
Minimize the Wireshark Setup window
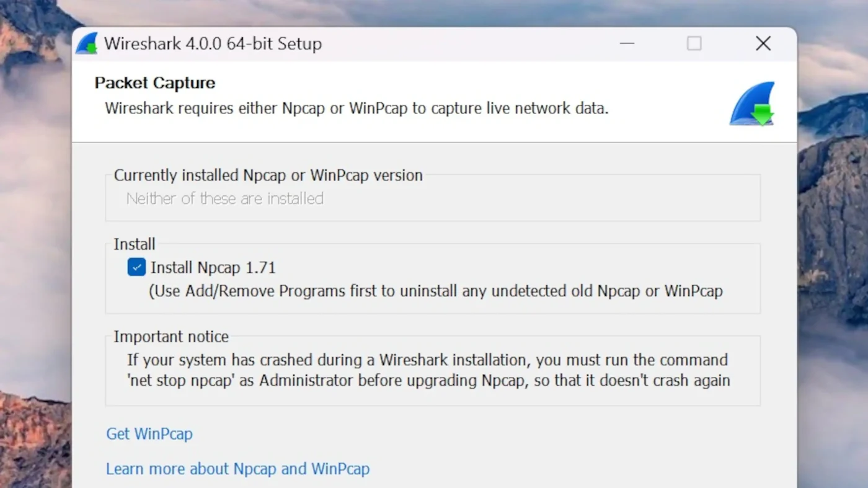point(627,43)
